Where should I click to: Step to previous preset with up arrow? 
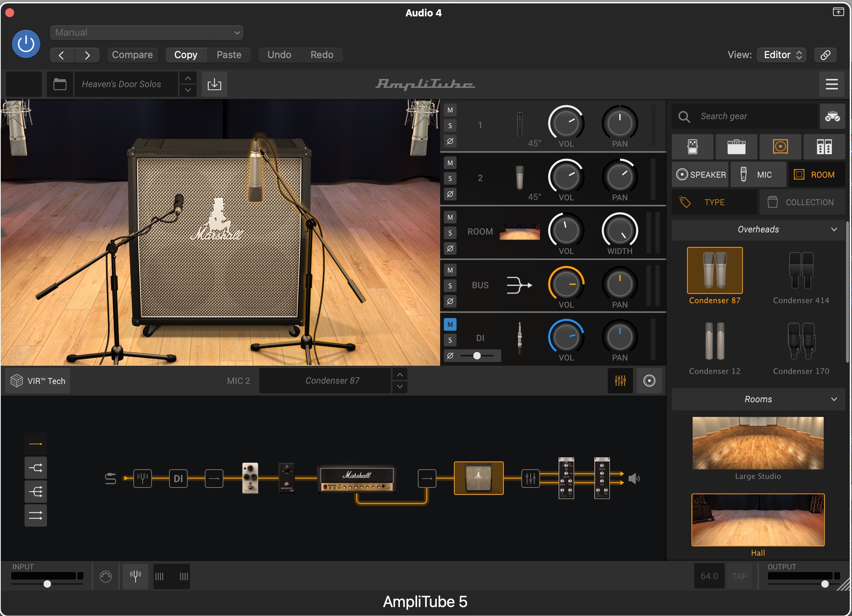(188, 78)
